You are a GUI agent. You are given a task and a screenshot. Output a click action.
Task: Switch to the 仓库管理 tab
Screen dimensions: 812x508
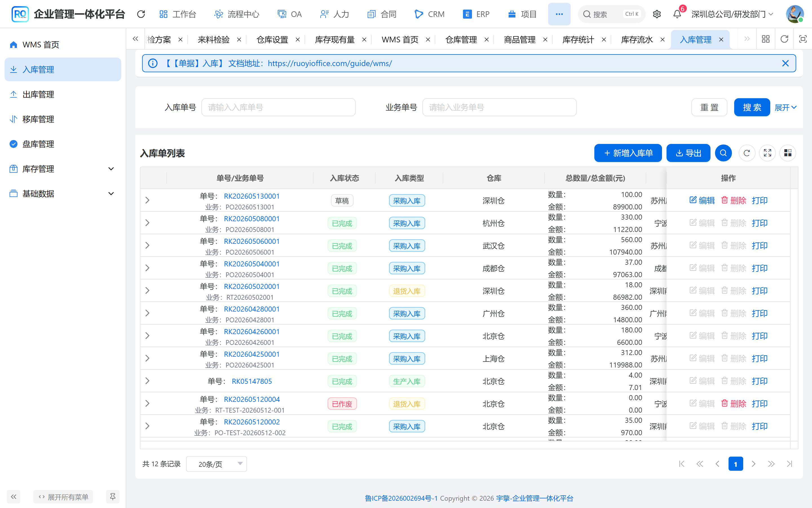[x=461, y=40]
